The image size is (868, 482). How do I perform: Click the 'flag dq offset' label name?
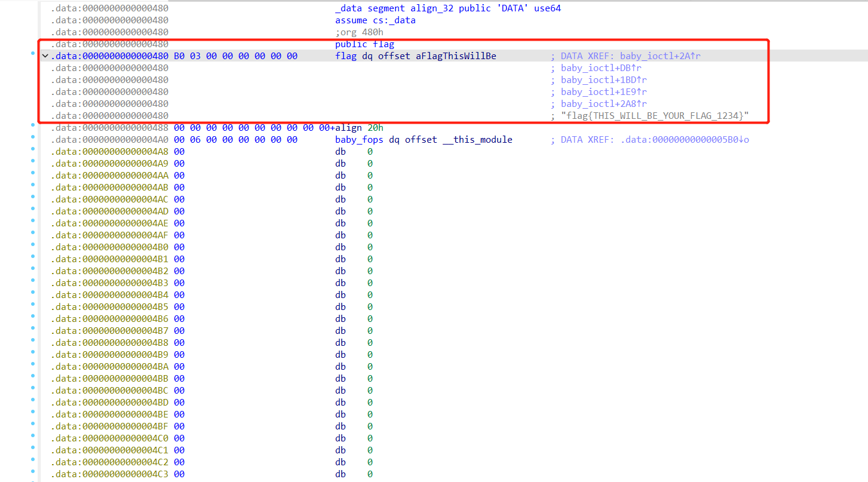pos(346,56)
